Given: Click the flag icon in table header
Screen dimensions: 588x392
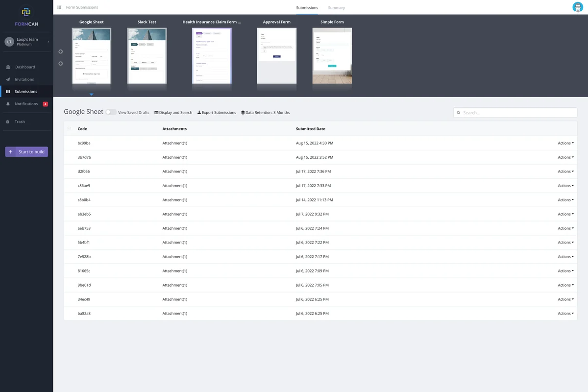Looking at the screenshot, I should (69, 128).
